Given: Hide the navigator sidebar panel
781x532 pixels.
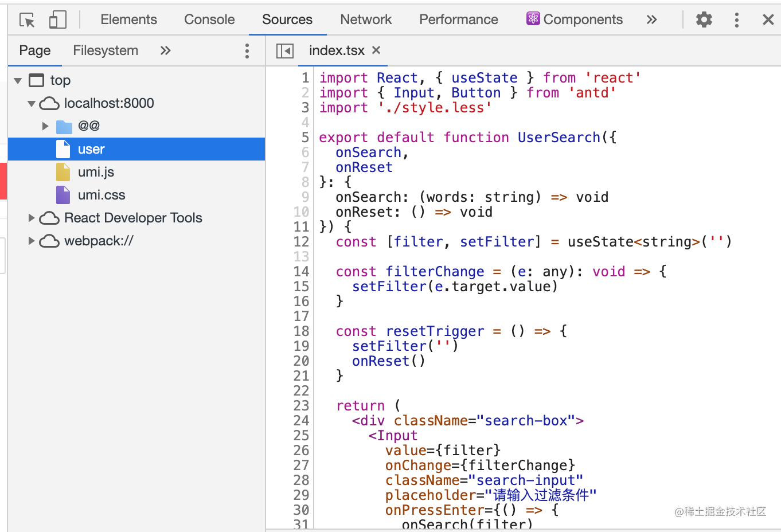Looking at the screenshot, I should pos(284,51).
